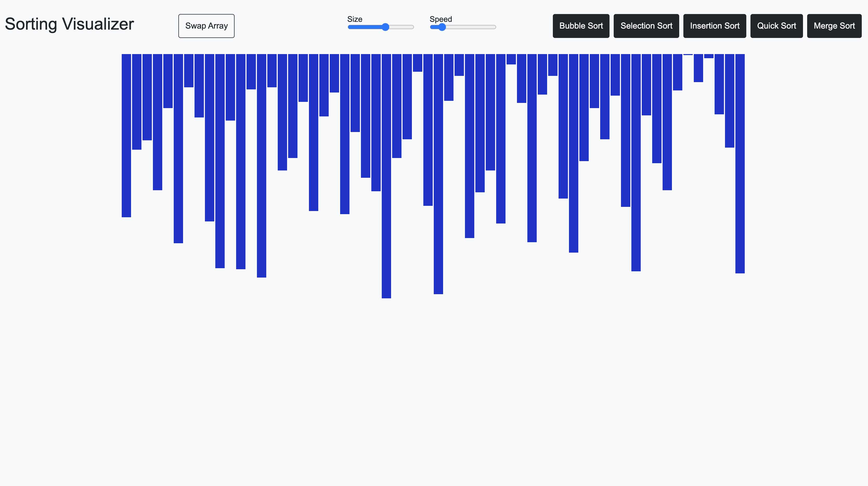Start Merge Sort

(x=834, y=26)
